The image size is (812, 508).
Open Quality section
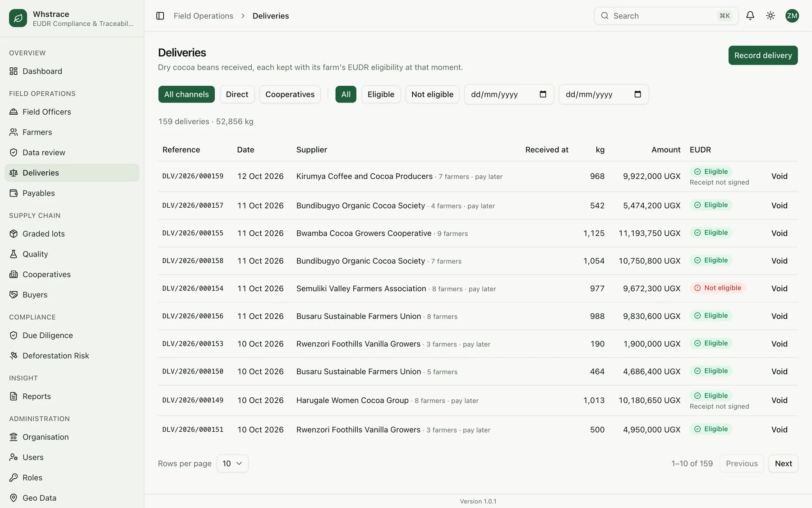(x=72, y=254)
